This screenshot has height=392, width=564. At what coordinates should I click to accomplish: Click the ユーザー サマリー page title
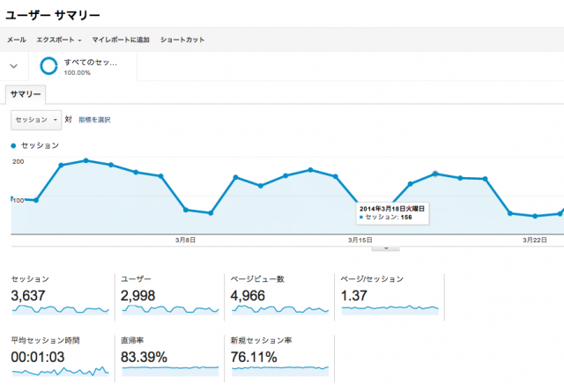(x=53, y=15)
